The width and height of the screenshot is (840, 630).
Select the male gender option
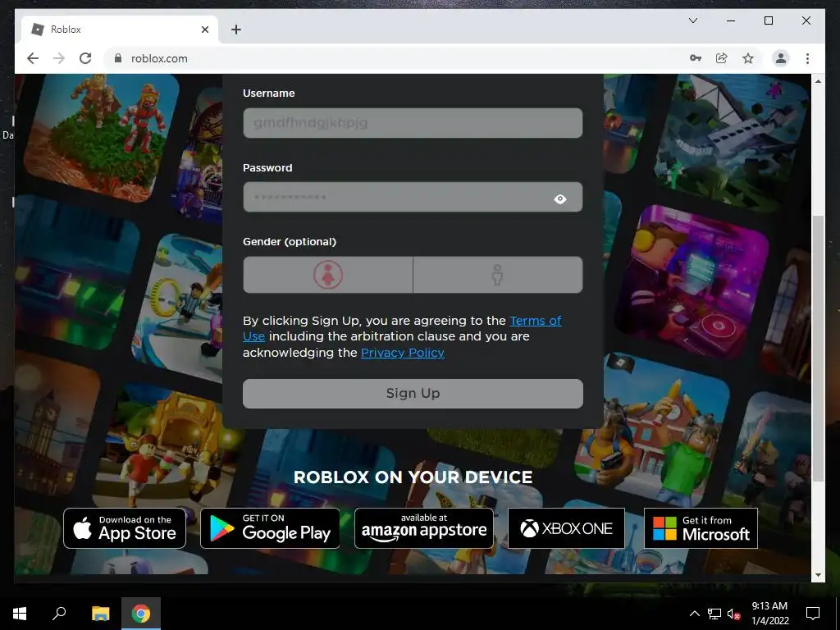[x=498, y=275]
